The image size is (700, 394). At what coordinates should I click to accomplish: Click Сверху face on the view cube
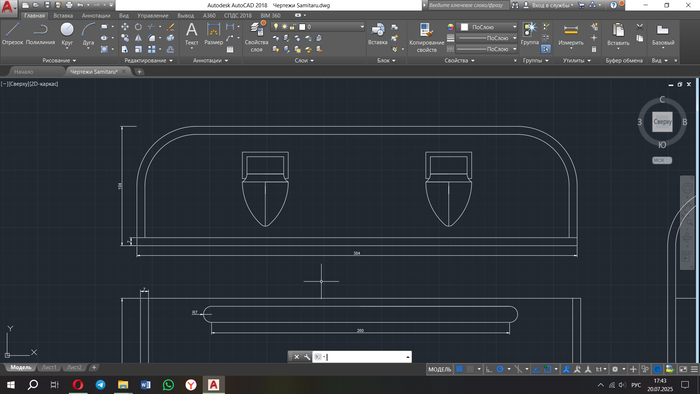[x=662, y=121]
